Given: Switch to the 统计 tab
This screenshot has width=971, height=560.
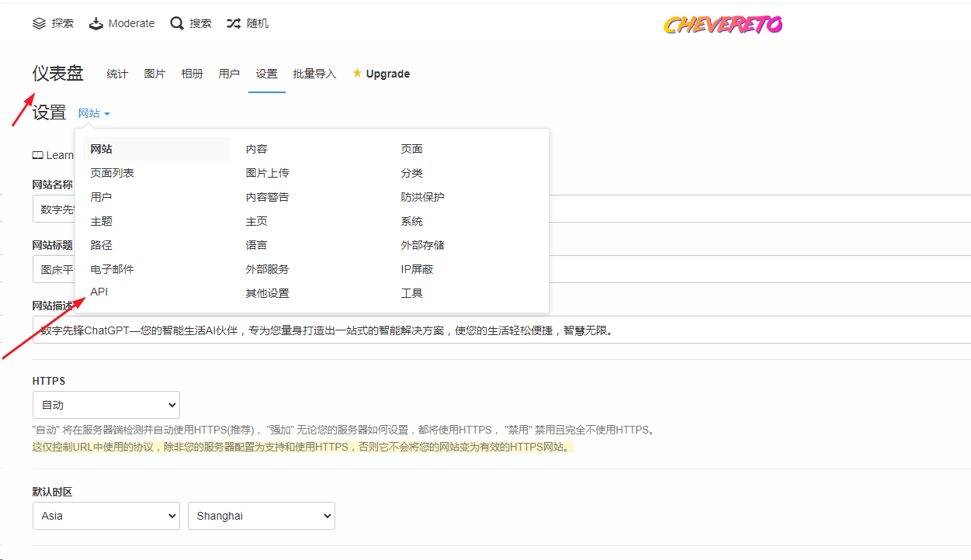Looking at the screenshot, I should [x=117, y=74].
